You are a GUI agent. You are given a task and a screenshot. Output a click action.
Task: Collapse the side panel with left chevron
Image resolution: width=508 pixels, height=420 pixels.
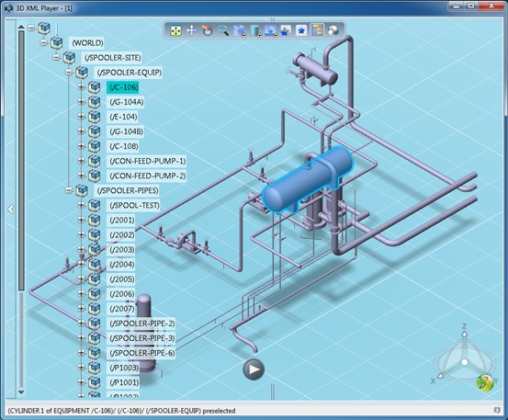(x=11, y=210)
